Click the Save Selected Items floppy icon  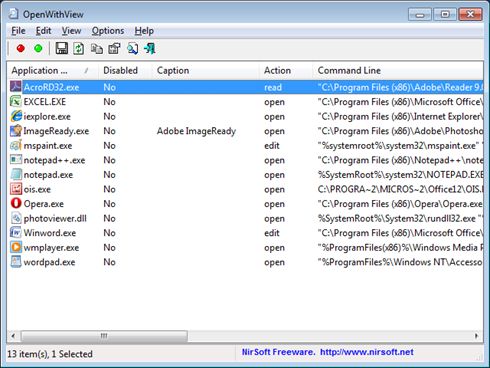(61, 49)
